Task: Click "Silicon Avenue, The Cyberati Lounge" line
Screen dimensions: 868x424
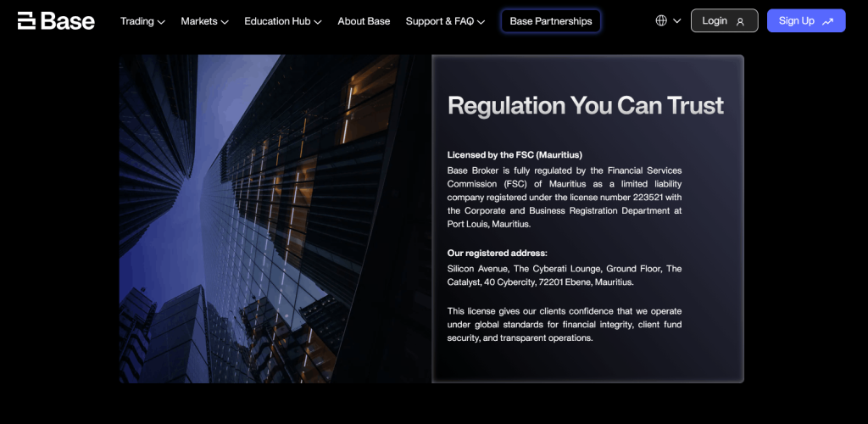Action: (564, 269)
